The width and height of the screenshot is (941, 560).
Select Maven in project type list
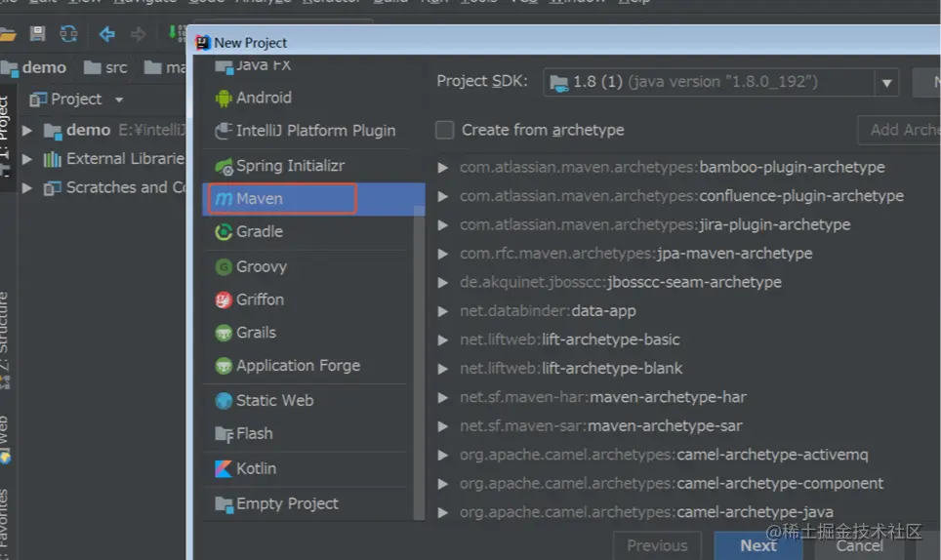[x=313, y=199]
